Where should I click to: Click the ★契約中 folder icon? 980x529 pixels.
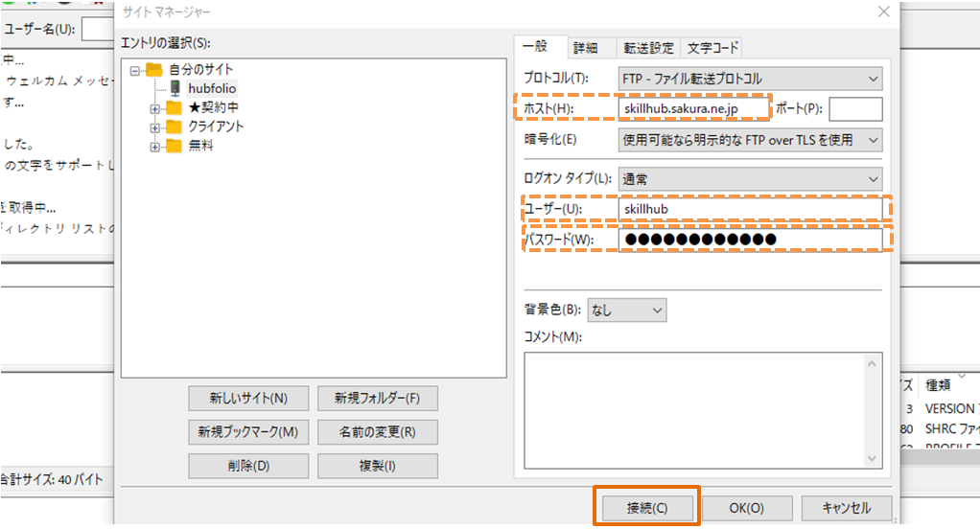point(174,108)
